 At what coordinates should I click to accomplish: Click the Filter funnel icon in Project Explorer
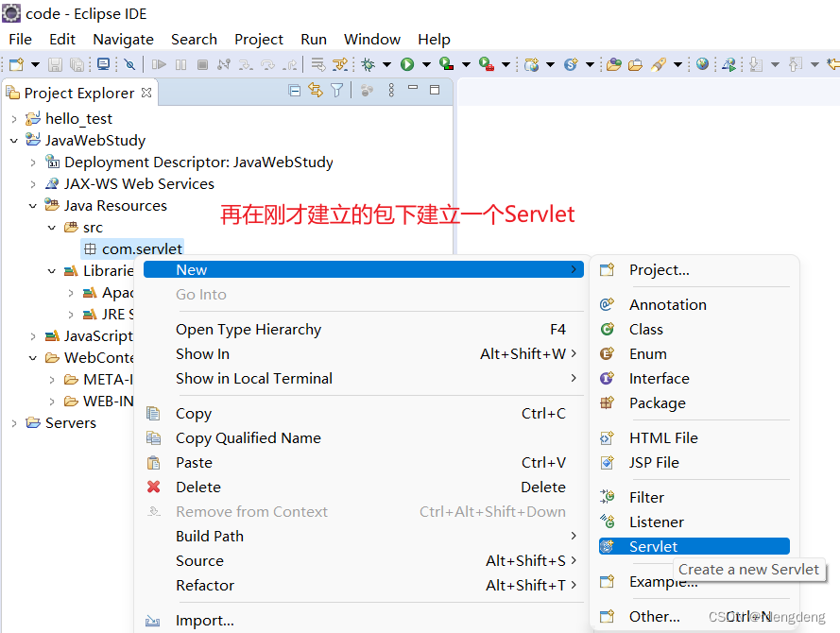tap(337, 91)
